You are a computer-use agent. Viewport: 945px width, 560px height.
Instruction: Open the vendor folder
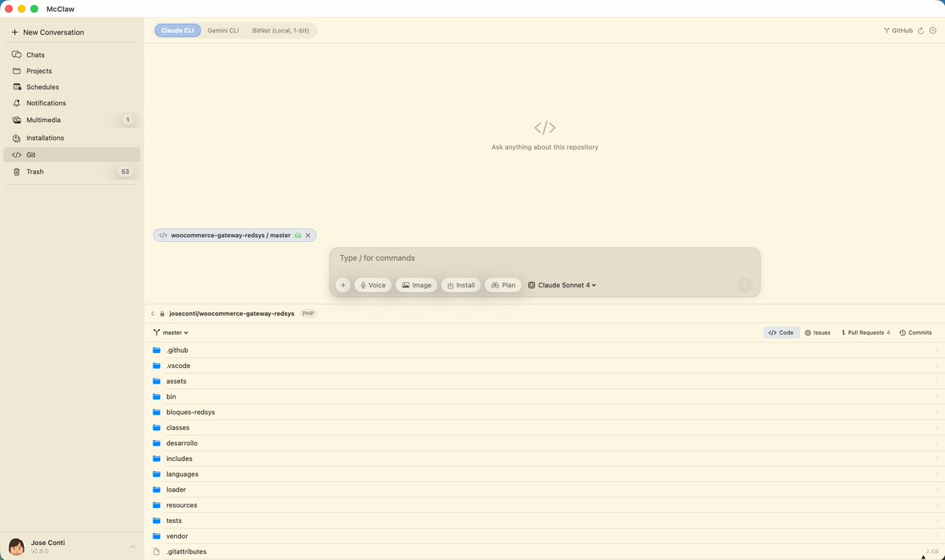(544, 536)
